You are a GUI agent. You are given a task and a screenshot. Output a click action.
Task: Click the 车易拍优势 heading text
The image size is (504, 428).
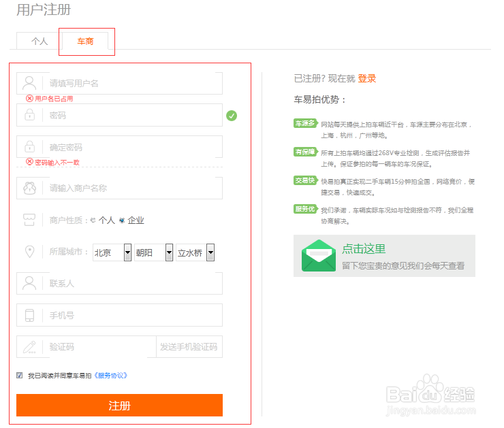pyautogui.click(x=319, y=99)
